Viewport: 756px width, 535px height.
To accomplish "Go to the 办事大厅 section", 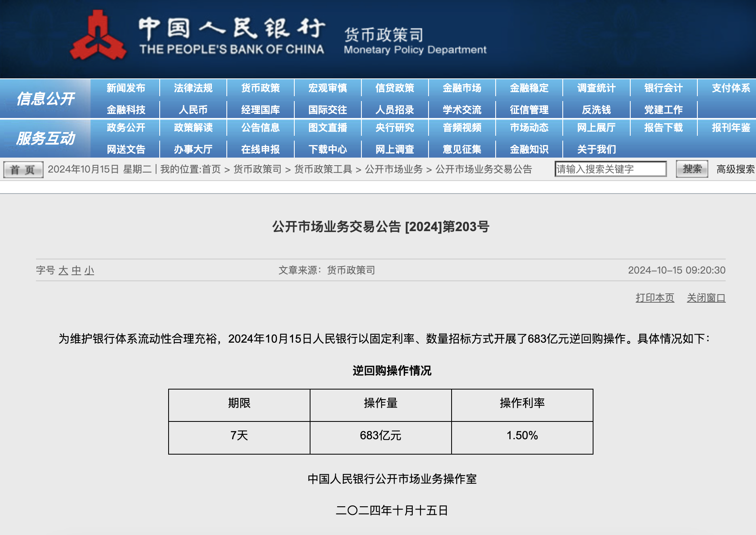I will (x=193, y=149).
